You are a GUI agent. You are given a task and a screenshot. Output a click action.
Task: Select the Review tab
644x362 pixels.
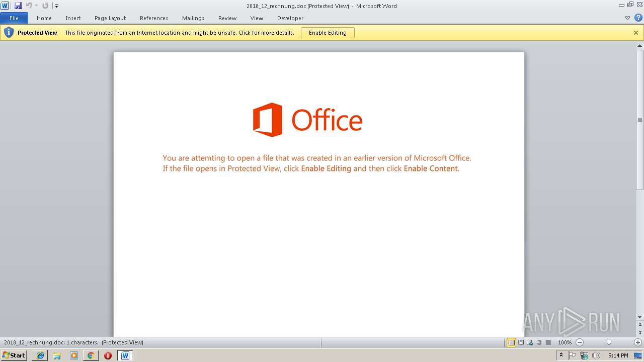(x=227, y=18)
